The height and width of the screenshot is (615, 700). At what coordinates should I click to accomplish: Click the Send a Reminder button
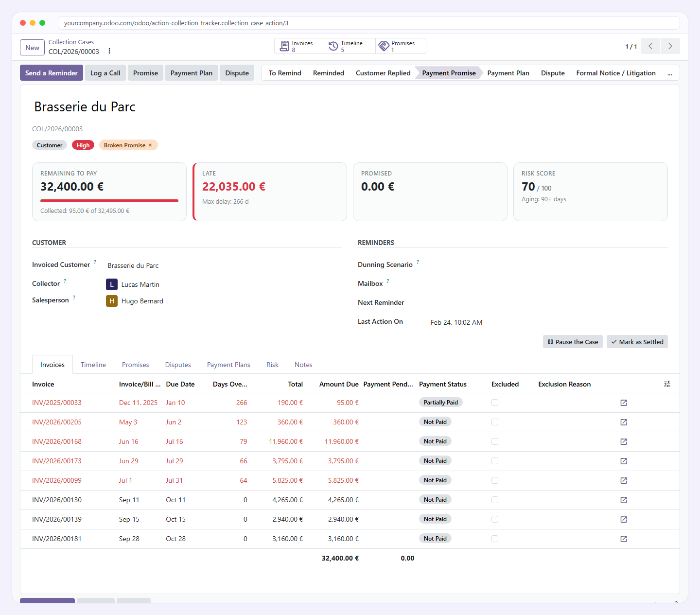tap(52, 73)
